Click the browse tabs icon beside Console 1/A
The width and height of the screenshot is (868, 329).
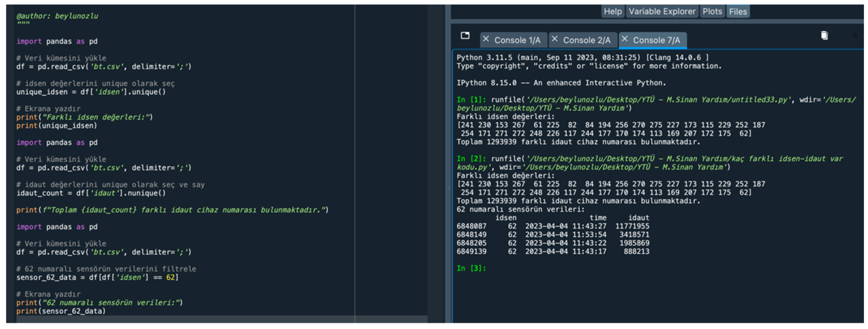[x=465, y=36]
